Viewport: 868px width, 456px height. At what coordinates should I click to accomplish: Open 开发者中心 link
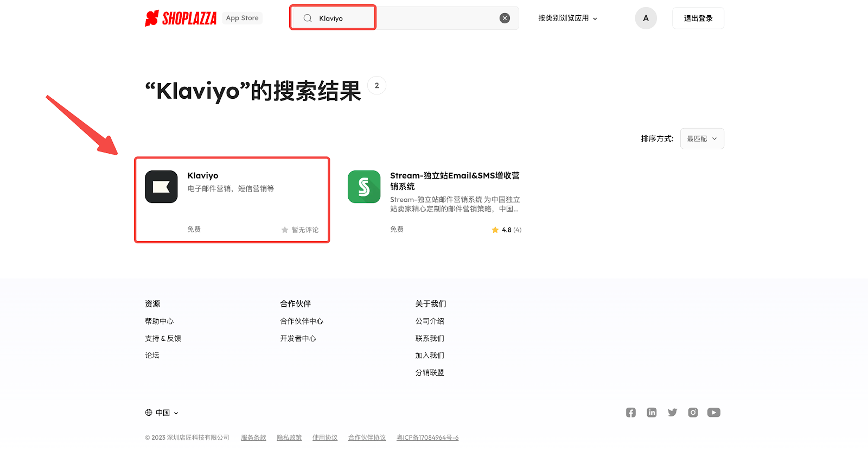click(x=298, y=338)
